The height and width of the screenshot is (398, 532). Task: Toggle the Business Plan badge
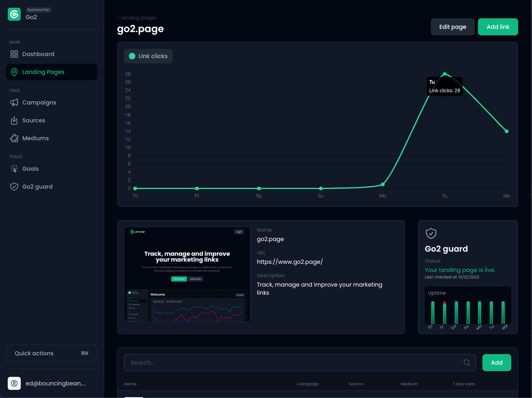[38, 9]
